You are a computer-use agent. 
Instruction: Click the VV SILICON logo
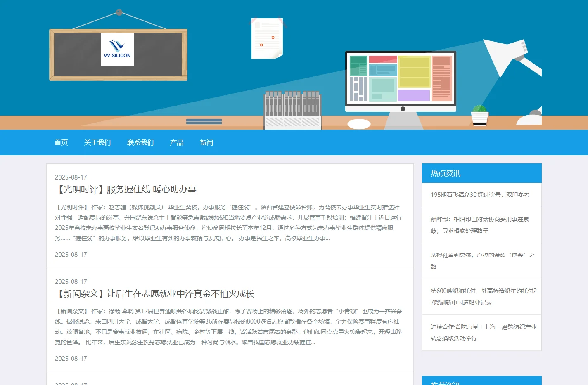pyautogui.click(x=117, y=50)
